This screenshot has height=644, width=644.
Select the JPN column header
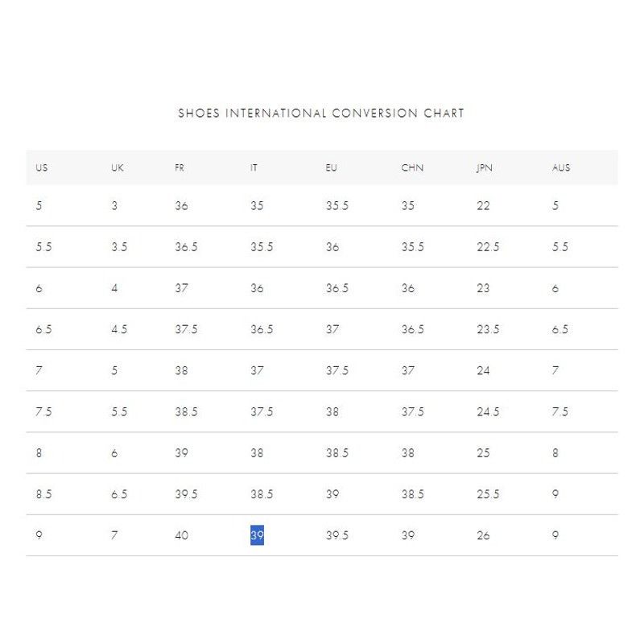485,167
